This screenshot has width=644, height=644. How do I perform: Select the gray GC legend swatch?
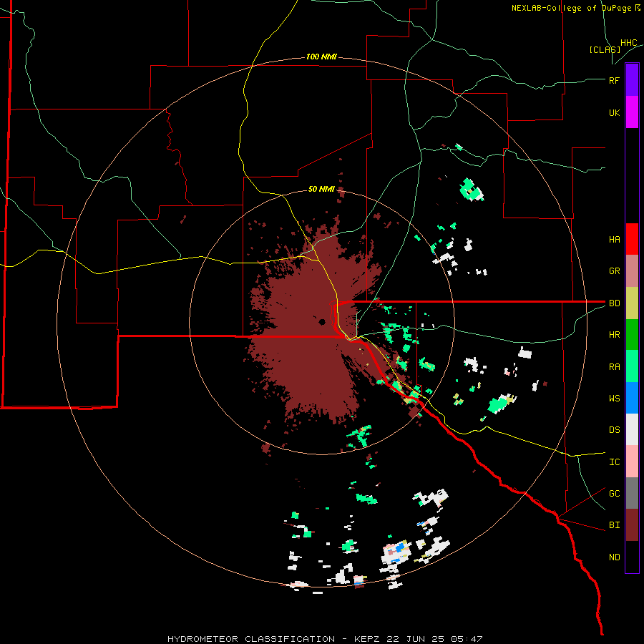point(632,493)
